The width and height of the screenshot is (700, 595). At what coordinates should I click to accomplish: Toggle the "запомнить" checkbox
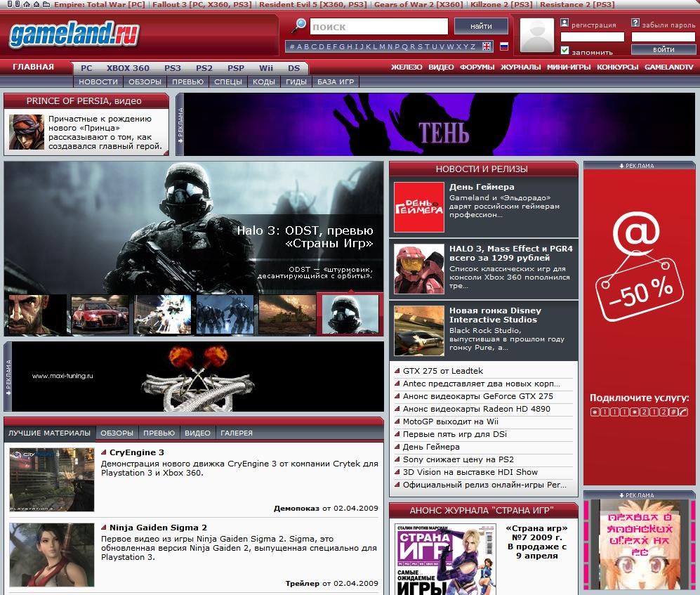pos(564,51)
